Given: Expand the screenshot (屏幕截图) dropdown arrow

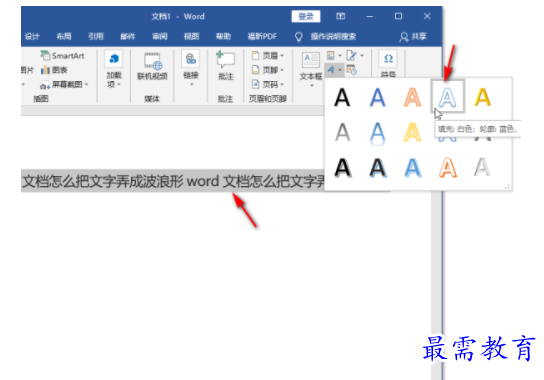Looking at the screenshot, I should (x=86, y=84).
